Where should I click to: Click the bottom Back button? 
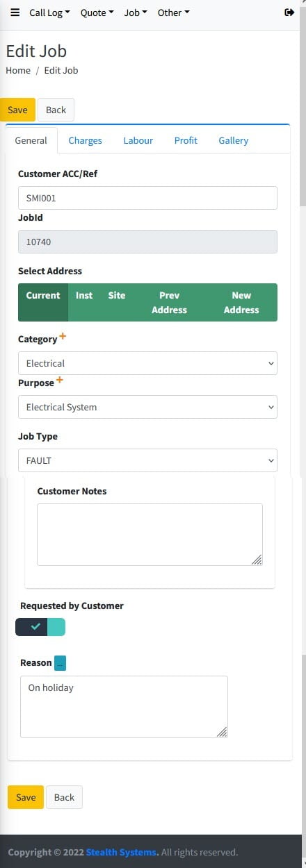click(64, 797)
